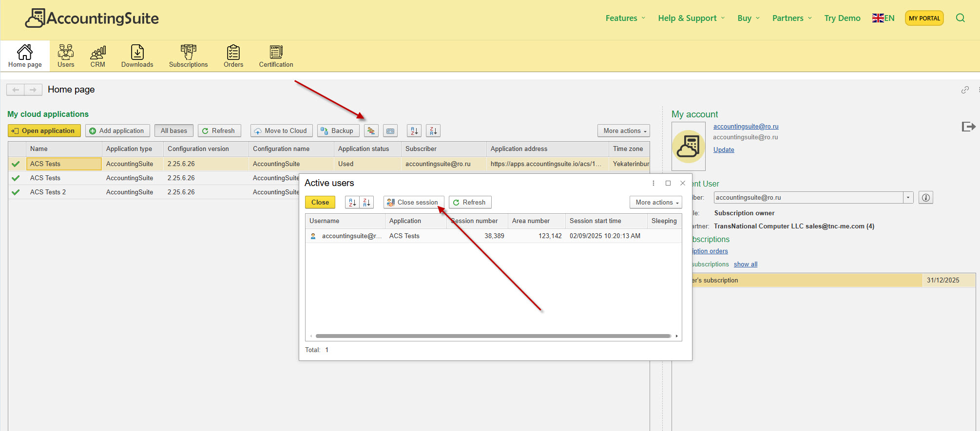Open the Certification section

[x=276, y=56]
